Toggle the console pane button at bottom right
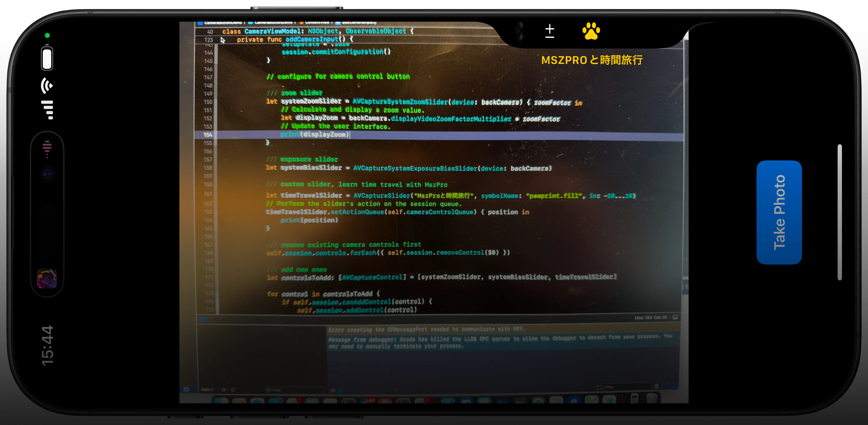The height and width of the screenshot is (425, 868). (675, 386)
